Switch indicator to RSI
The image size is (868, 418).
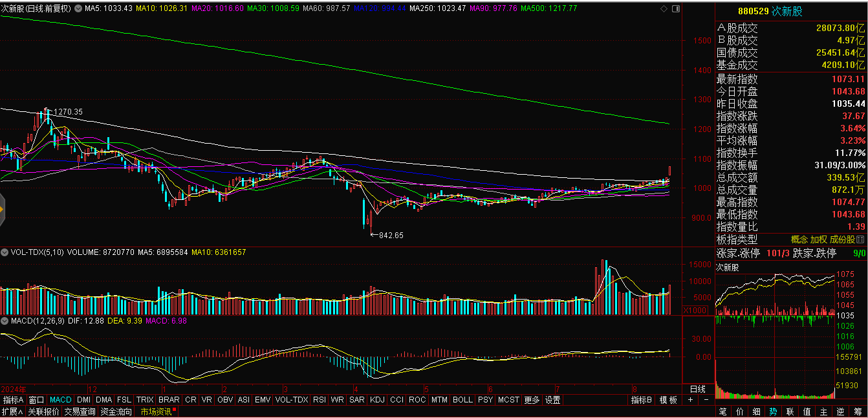(320, 400)
